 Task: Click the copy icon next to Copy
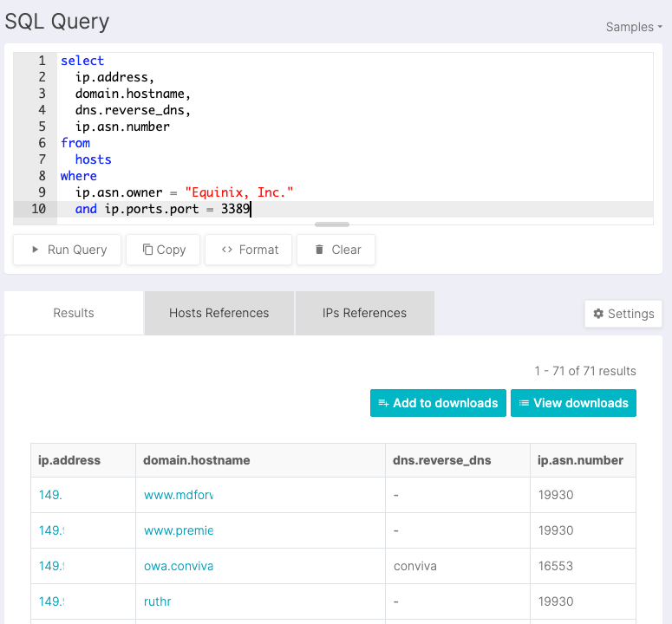147,250
